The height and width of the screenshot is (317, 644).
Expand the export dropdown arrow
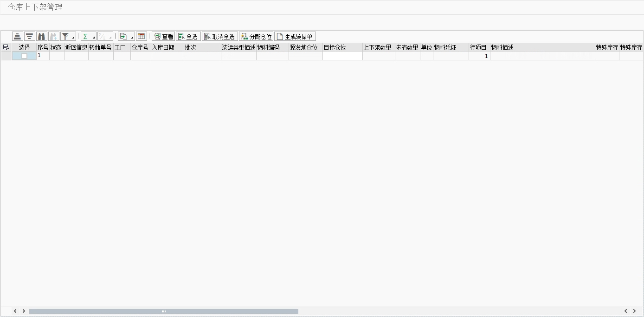[132, 38]
